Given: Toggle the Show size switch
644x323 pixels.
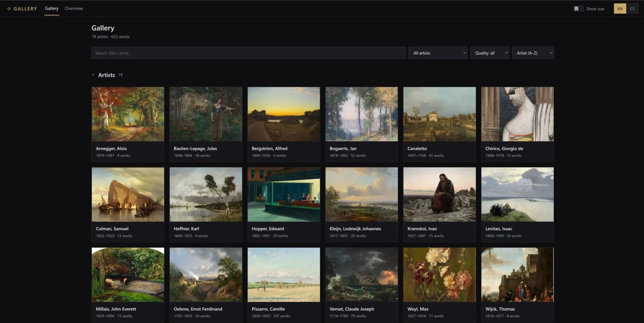Looking at the screenshot, I should pos(578,8).
